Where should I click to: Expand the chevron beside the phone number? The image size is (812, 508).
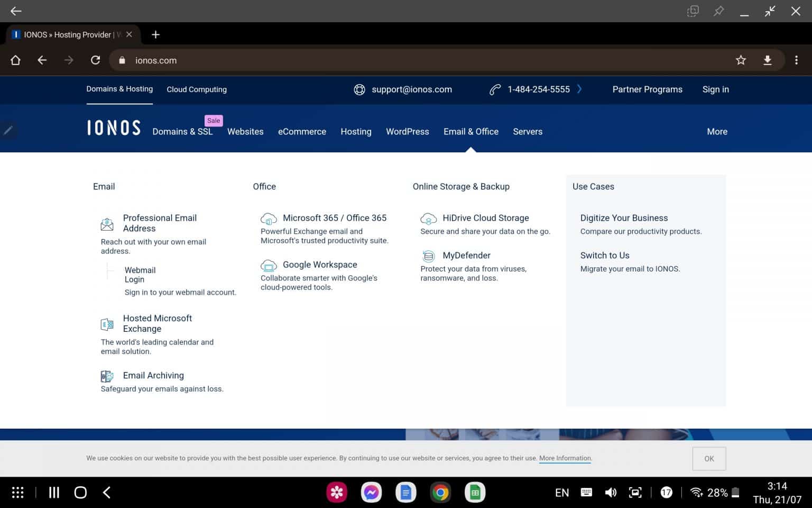click(x=579, y=89)
